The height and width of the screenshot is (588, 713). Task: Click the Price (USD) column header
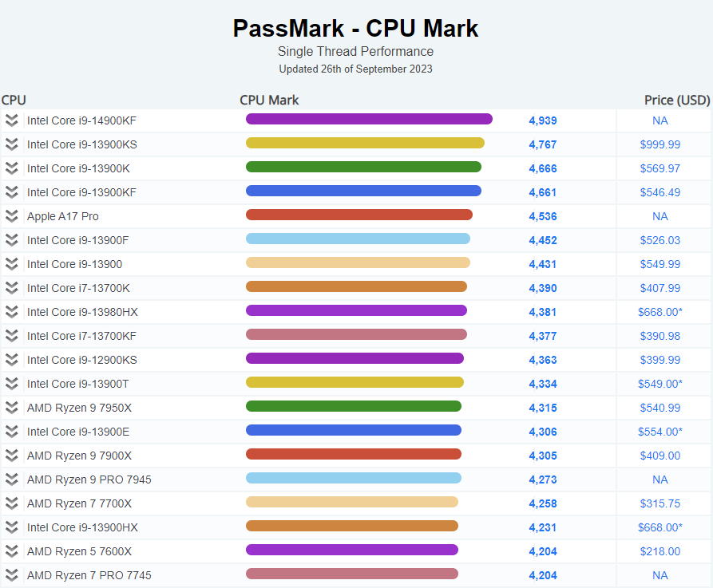pos(677,100)
